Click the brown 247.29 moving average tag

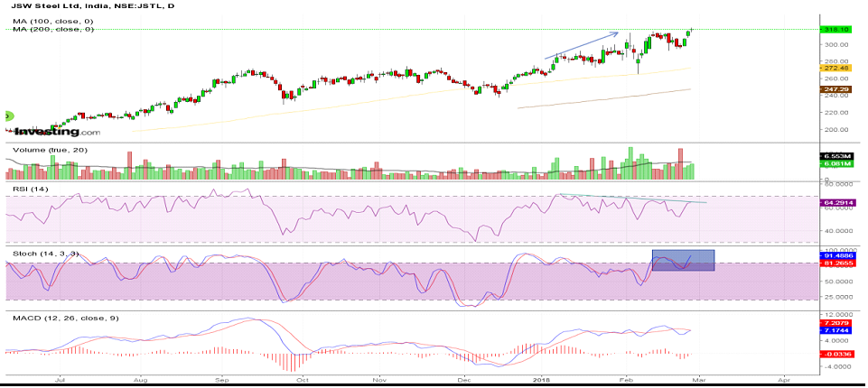coord(835,89)
